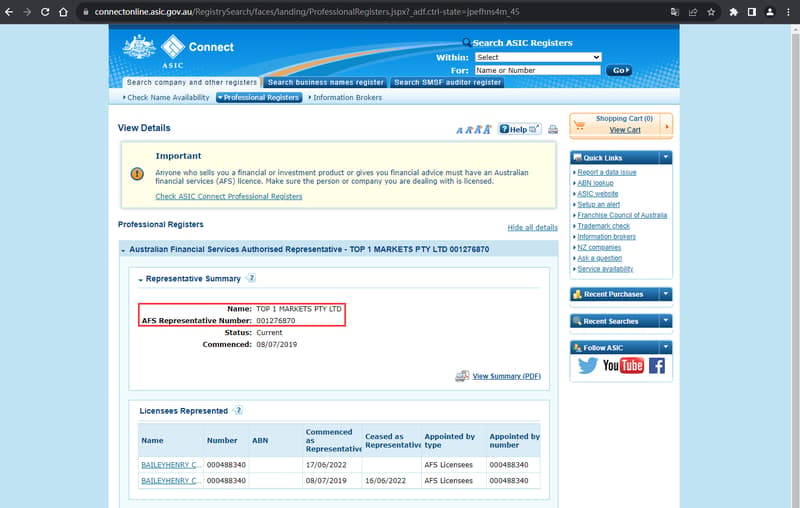This screenshot has width=800, height=508.
Task: Click the Name or Number search field
Action: coord(537,70)
